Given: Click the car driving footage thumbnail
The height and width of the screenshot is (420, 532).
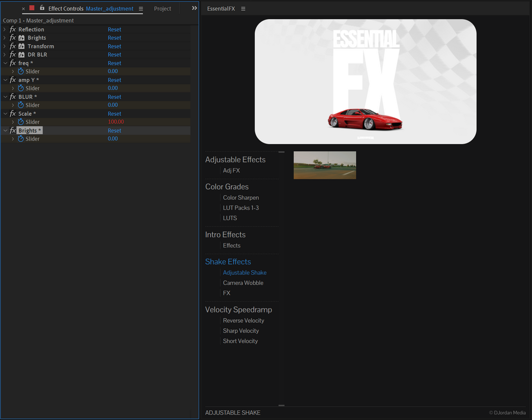Looking at the screenshot, I should coord(325,165).
